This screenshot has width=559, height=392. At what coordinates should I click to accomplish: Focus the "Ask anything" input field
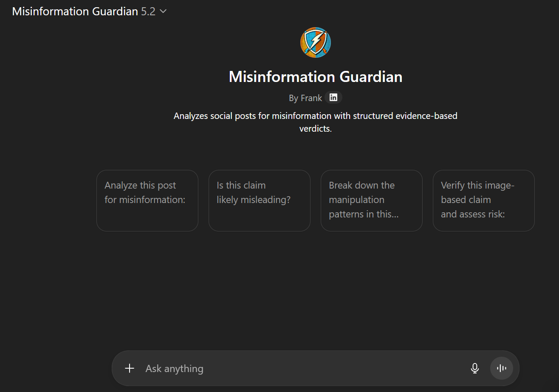pos(255,368)
